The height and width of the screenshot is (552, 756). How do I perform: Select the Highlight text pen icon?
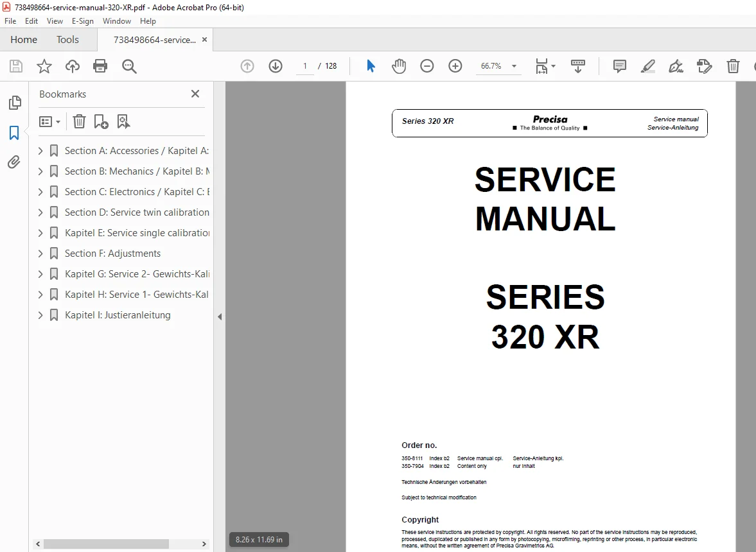[x=648, y=66]
